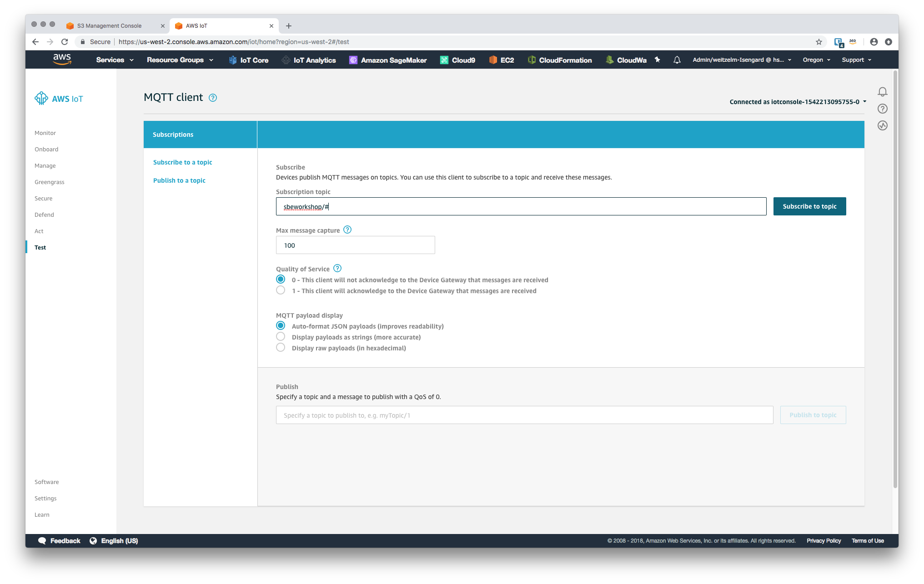
Task: Open CloudWatch shortcut
Action: 626,60
